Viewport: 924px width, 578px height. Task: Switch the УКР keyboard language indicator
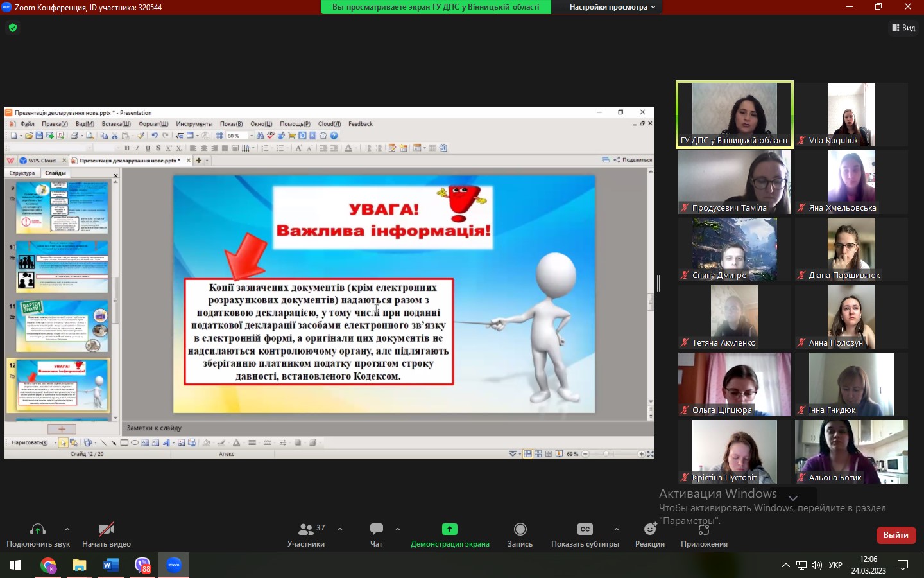click(x=835, y=565)
